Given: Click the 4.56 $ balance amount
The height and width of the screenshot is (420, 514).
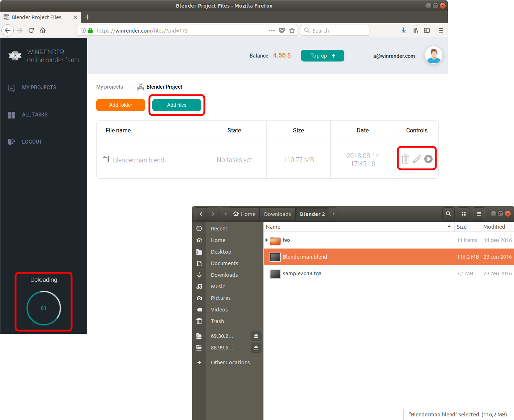Looking at the screenshot, I should 282,55.
